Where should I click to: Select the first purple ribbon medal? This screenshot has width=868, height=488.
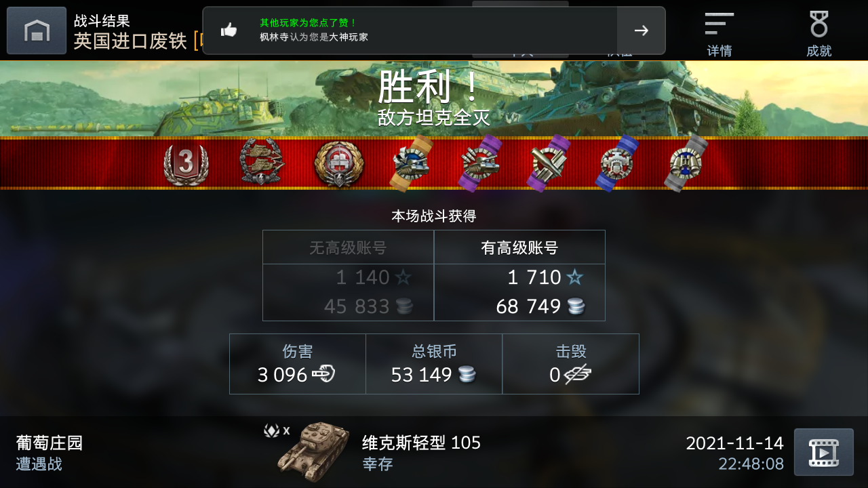coord(480,163)
